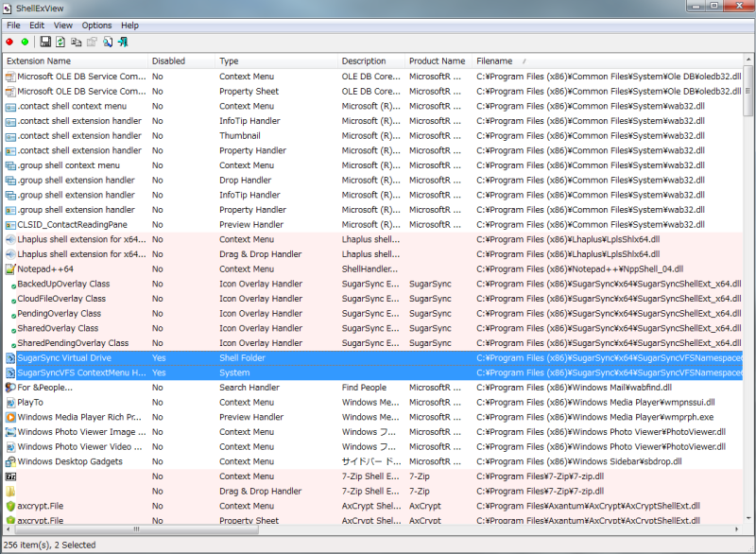This screenshot has width=756, height=554.
Task: Click the Windows Photo Viewer Image row icon
Action: [x=10, y=432]
